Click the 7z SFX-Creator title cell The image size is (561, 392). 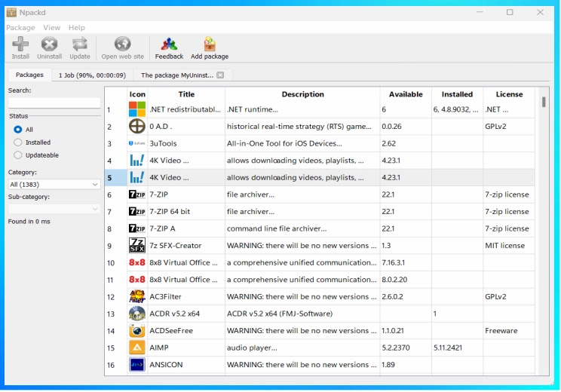(186, 246)
